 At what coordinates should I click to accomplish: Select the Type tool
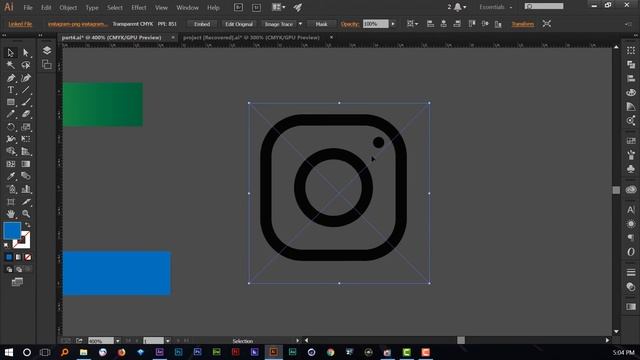(11, 90)
